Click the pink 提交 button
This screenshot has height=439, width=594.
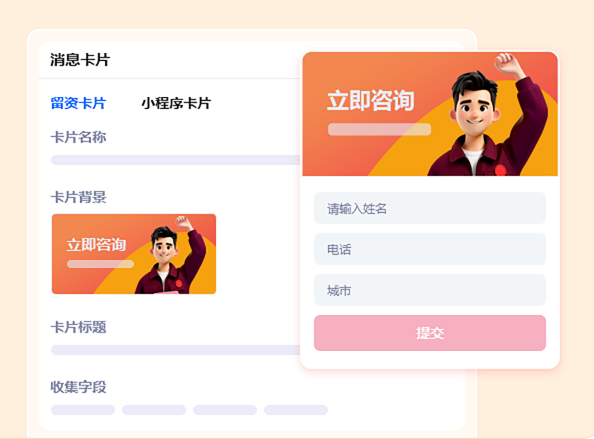[430, 333]
